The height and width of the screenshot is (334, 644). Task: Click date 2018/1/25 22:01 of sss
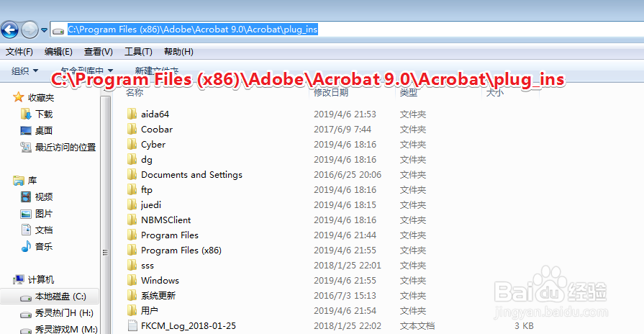pyautogui.click(x=348, y=266)
